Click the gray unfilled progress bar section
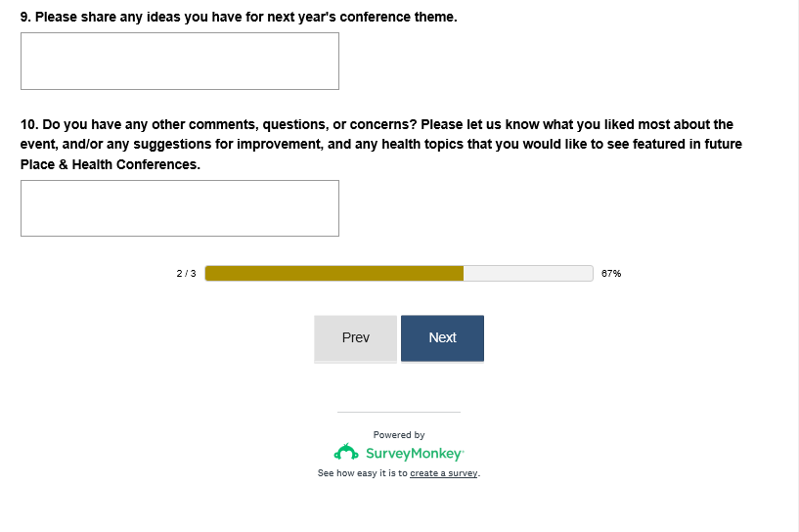799x532 pixels. [x=528, y=273]
